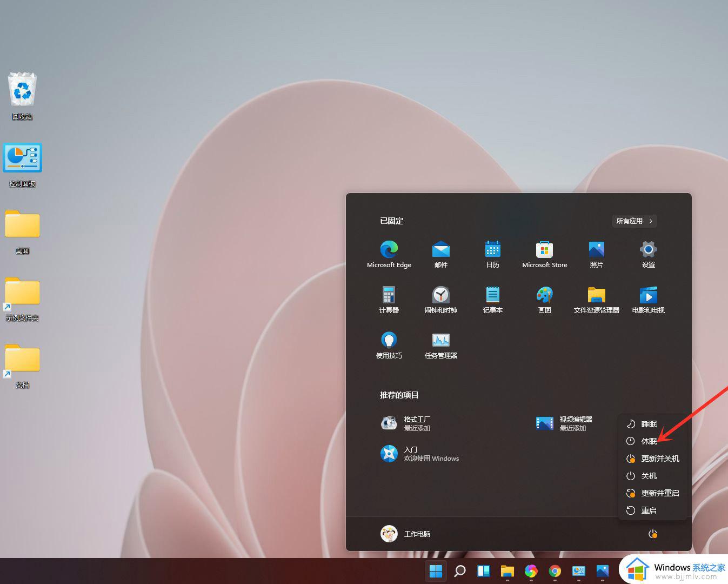
Task: Open the control panel app on taskbar
Action: tap(579, 571)
